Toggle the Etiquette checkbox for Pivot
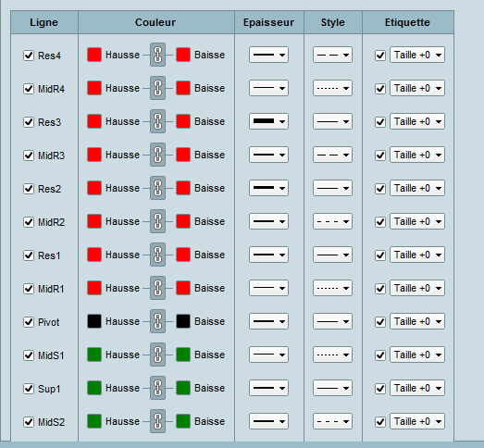The image size is (484, 448). [x=380, y=322]
